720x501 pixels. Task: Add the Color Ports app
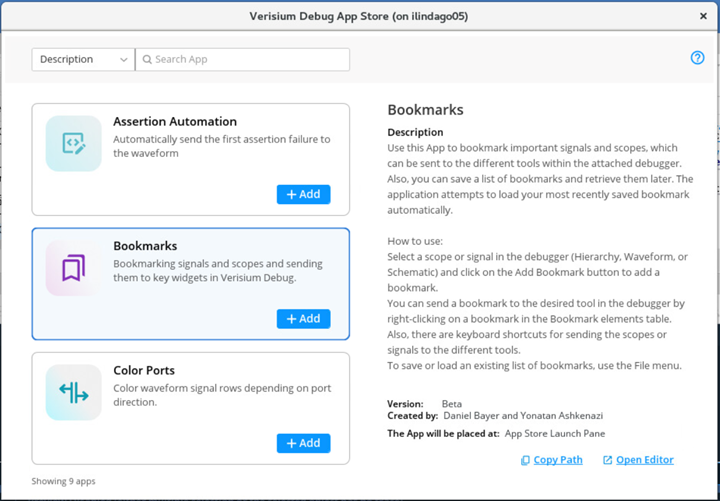tap(303, 442)
